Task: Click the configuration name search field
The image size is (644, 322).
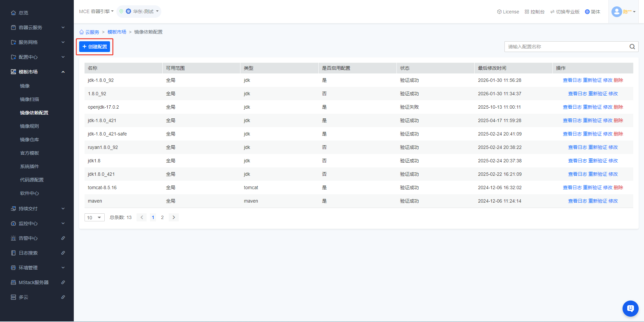Action: (566, 47)
